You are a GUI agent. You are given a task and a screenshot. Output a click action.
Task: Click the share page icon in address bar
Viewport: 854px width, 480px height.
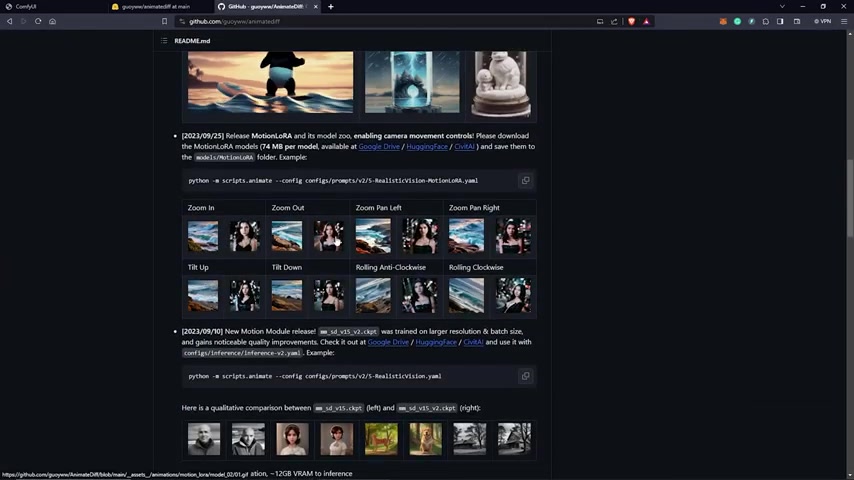[x=614, y=21]
